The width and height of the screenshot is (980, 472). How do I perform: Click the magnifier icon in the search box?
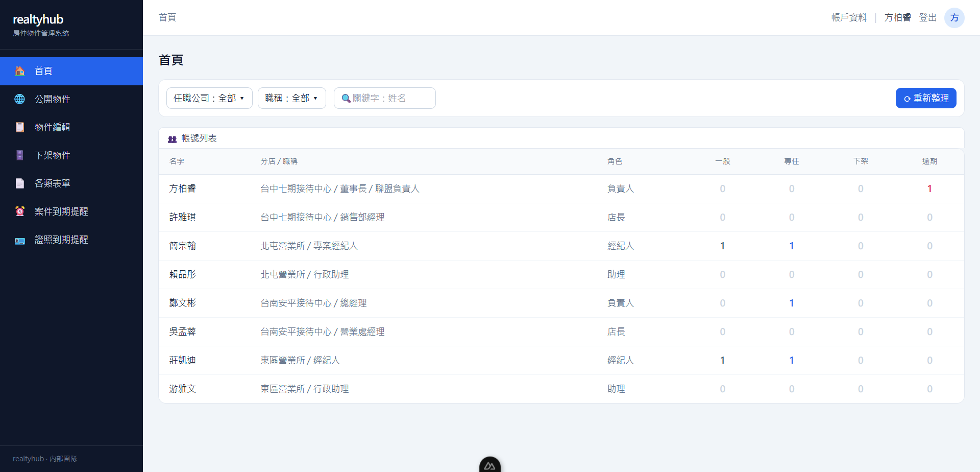pos(346,99)
